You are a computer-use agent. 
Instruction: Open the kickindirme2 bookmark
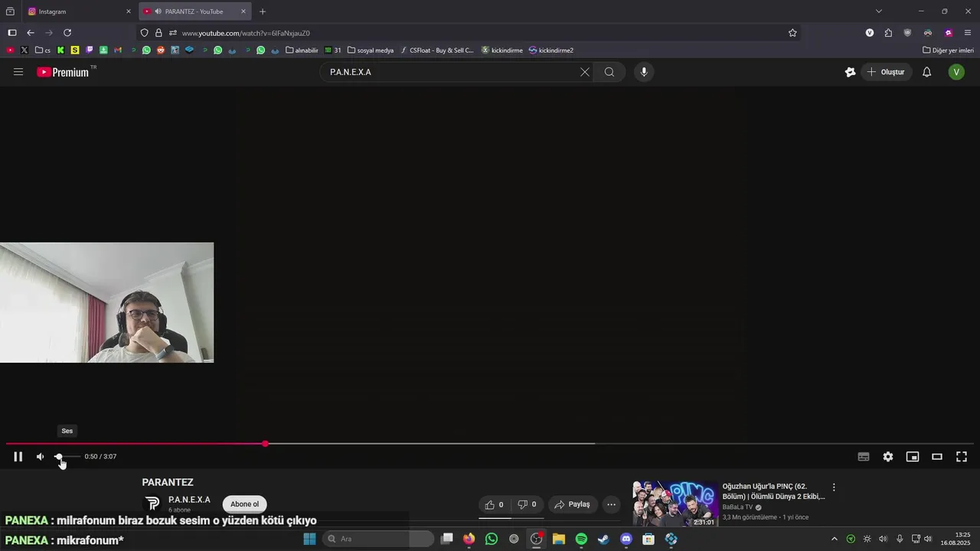tap(550, 51)
